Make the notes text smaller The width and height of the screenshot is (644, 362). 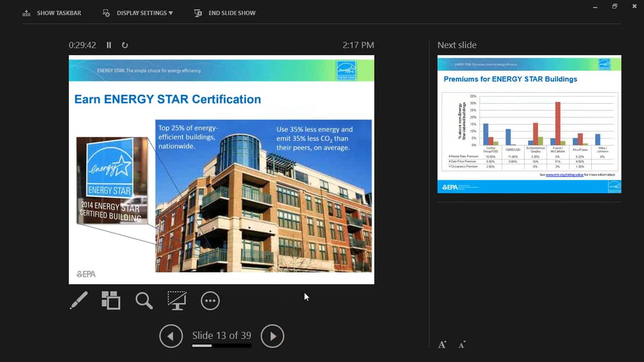(x=462, y=344)
